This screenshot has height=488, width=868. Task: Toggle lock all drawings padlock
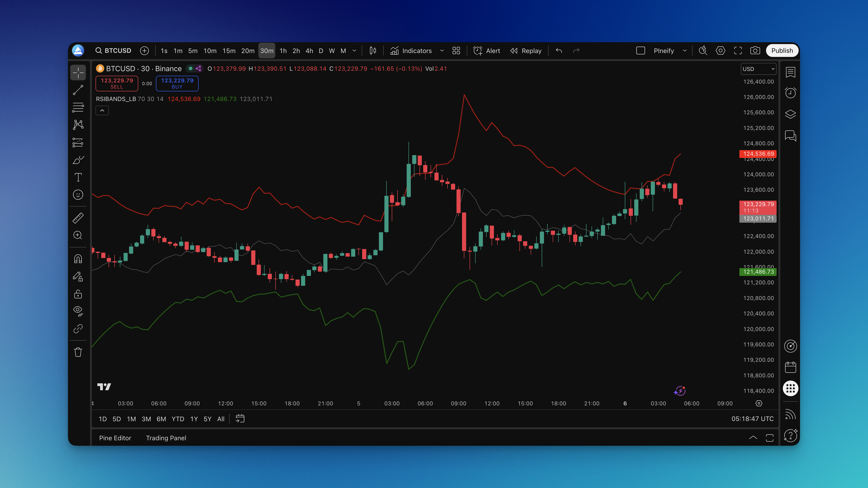pyautogui.click(x=78, y=294)
